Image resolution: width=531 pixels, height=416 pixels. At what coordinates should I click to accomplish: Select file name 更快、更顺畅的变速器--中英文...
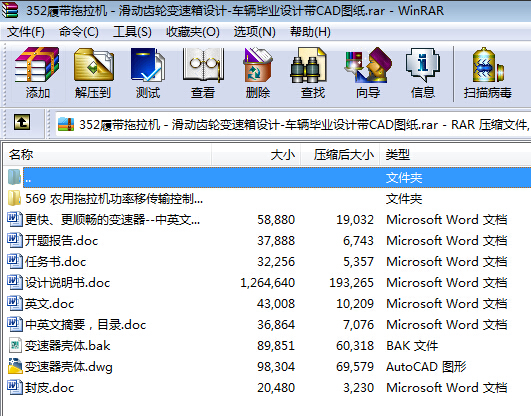(112, 220)
